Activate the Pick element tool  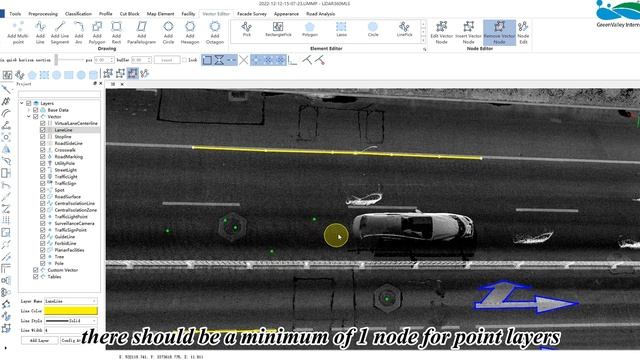pos(247,30)
